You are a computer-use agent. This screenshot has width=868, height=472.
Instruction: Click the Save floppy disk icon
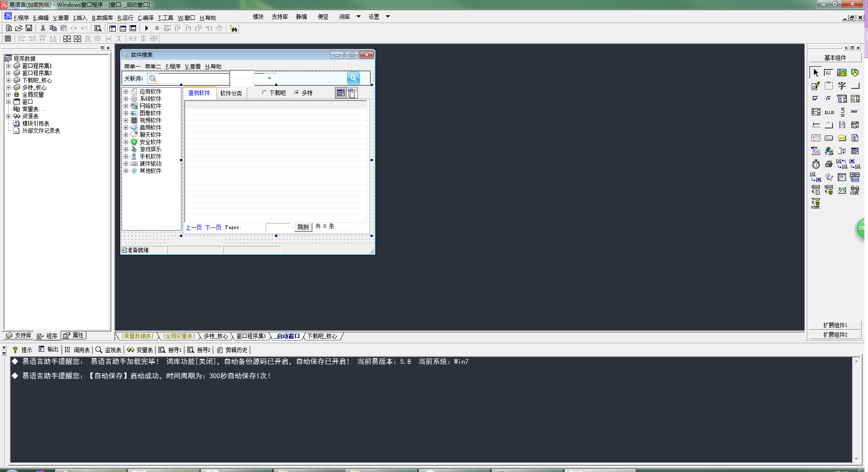coord(29,28)
